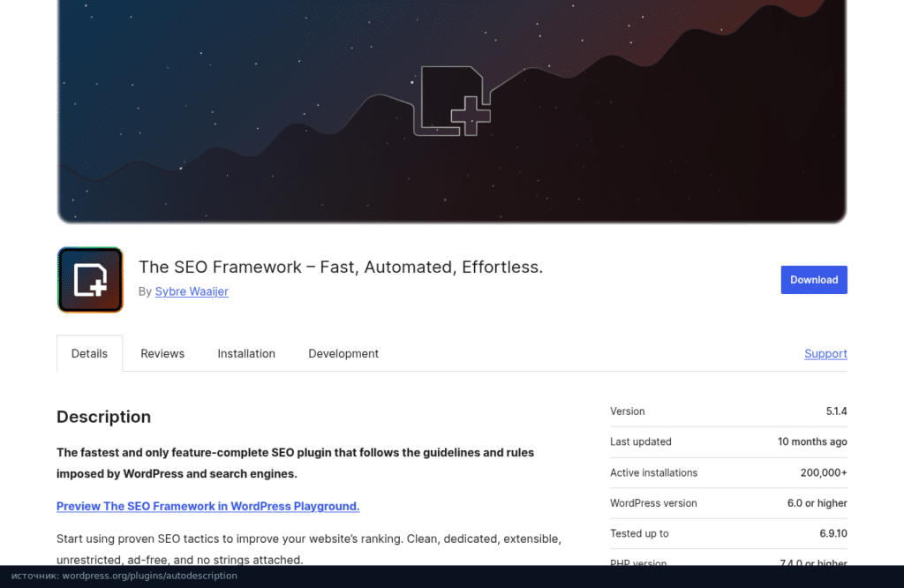Click the 10 months ago value
Image resolution: width=904 pixels, height=588 pixels.
tap(812, 441)
